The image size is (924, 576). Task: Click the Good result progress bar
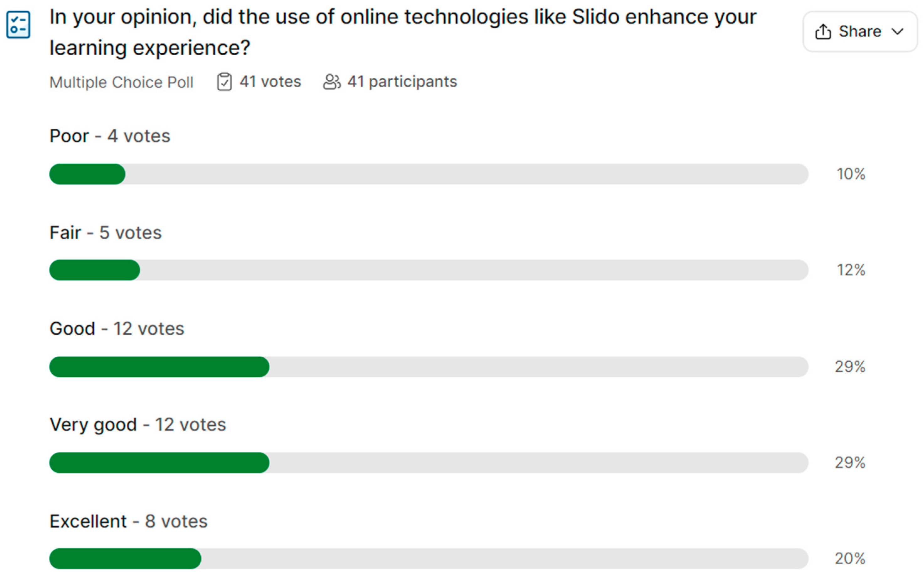tap(428, 366)
